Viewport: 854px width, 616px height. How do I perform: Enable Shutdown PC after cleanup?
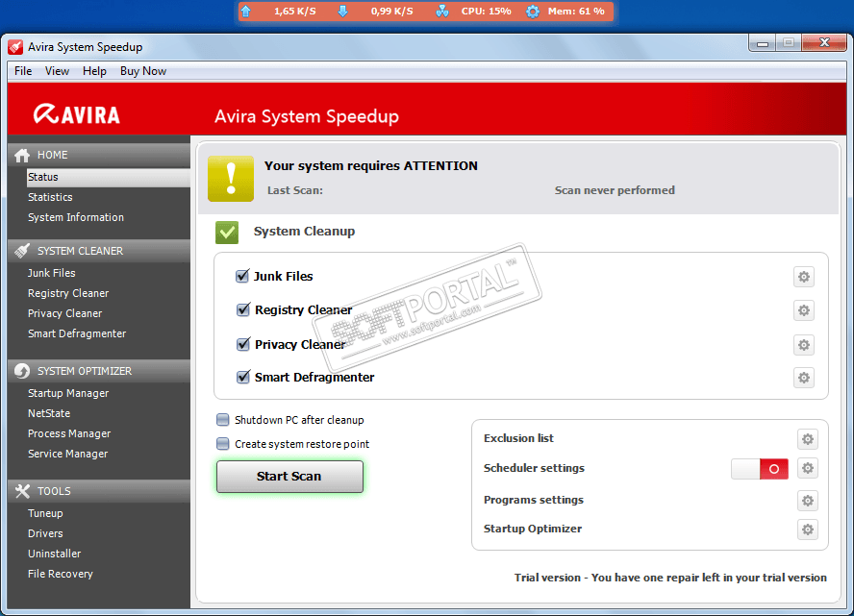point(223,420)
